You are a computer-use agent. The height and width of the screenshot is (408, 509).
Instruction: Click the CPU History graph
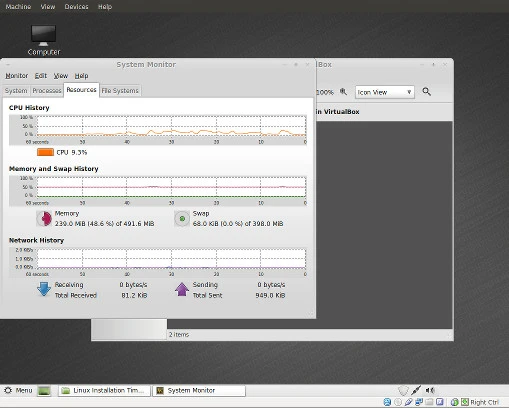(158, 130)
